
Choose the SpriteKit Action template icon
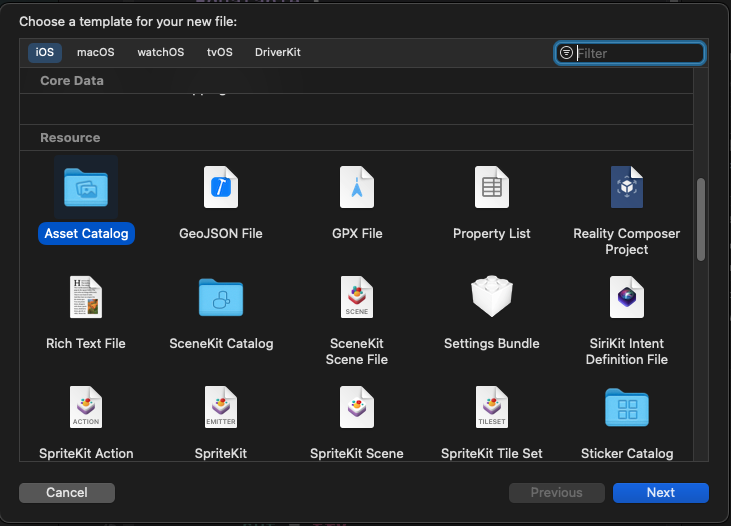86,407
